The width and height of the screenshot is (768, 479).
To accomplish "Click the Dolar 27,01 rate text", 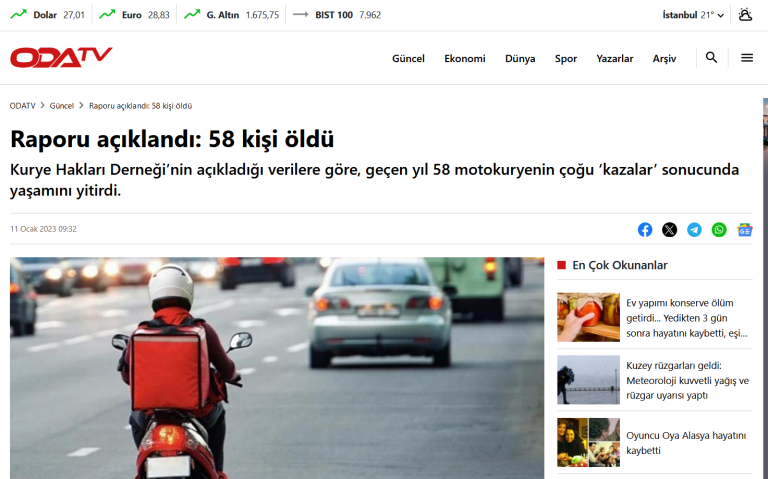I will pyautogui.click(x=59, y=15).
